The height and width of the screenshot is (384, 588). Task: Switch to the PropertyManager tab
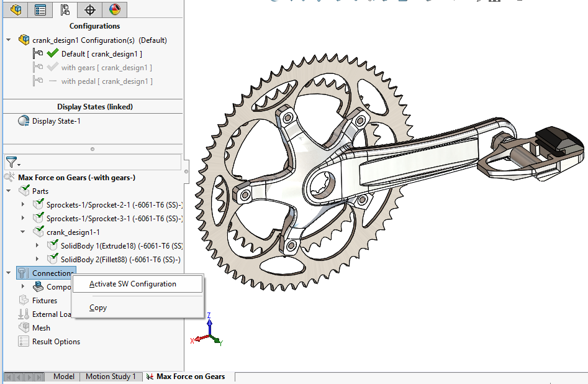pyautogui.click(x=40, y=9)
